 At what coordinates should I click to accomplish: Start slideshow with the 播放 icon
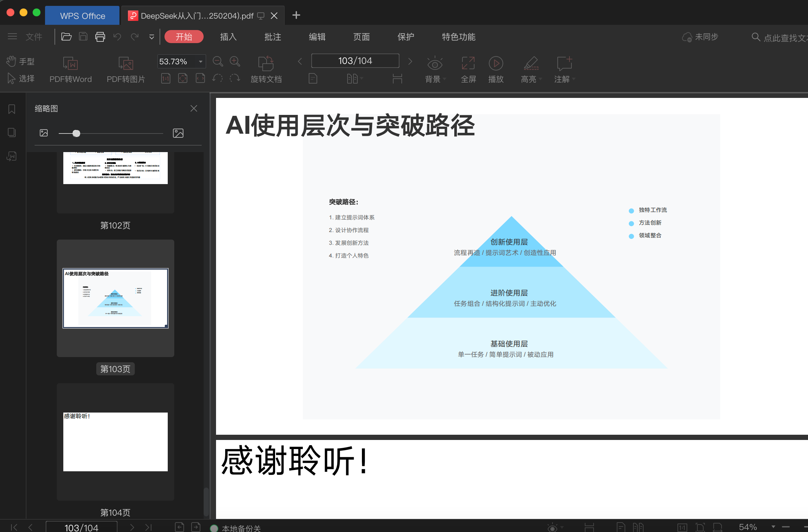click(496, 64)
